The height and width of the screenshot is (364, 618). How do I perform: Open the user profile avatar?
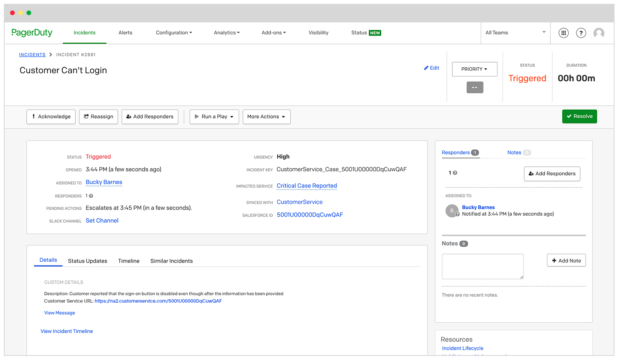(599, 33)
